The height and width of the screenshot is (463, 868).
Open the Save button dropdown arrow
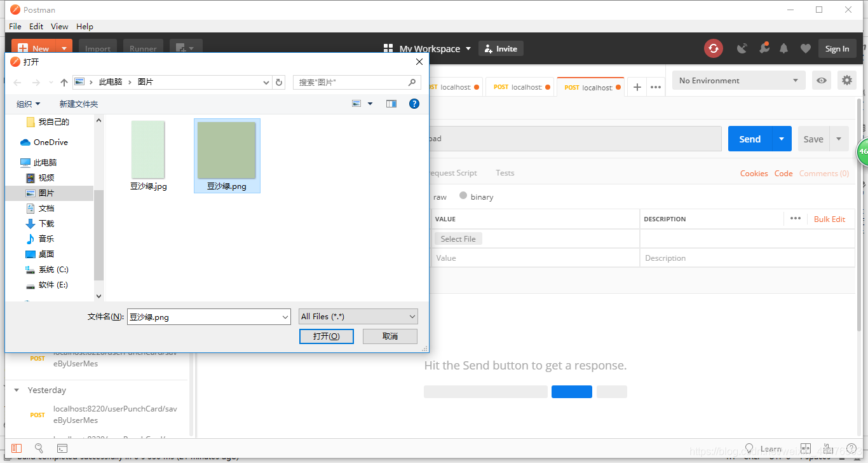tap(839, 139)
